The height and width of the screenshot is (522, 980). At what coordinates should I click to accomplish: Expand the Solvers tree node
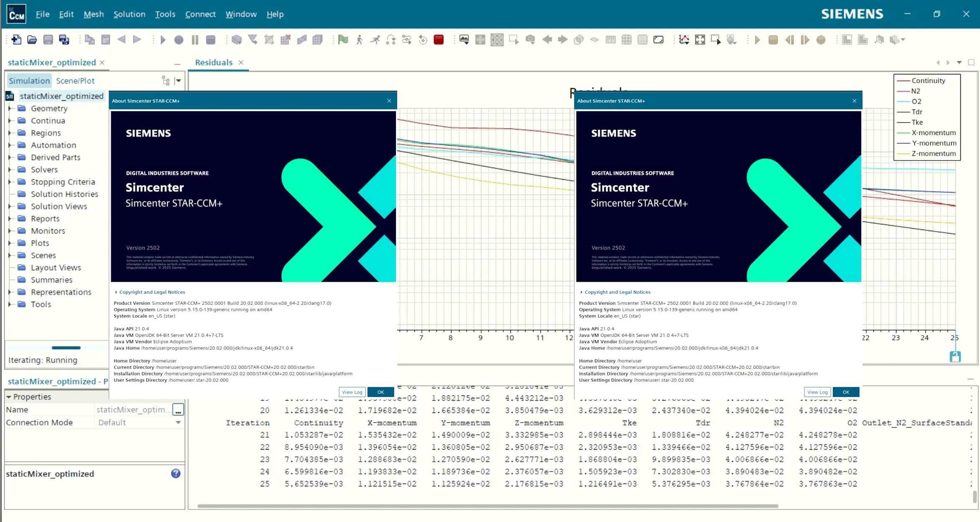pyautogui.click(x=10, y=169)
